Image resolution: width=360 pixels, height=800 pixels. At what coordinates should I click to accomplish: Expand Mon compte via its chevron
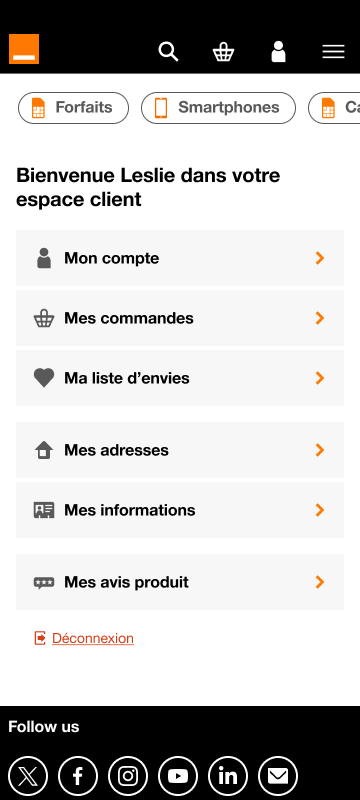click(320, 258)
